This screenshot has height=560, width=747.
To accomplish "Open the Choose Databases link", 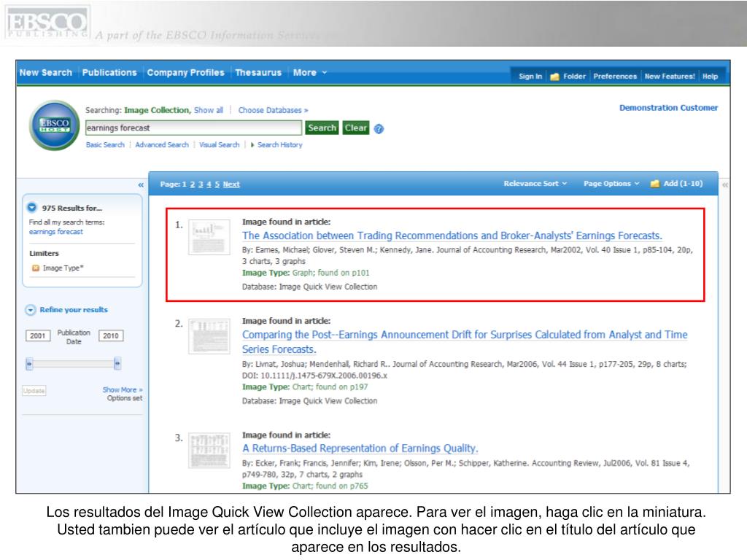I will click(273, 110).
